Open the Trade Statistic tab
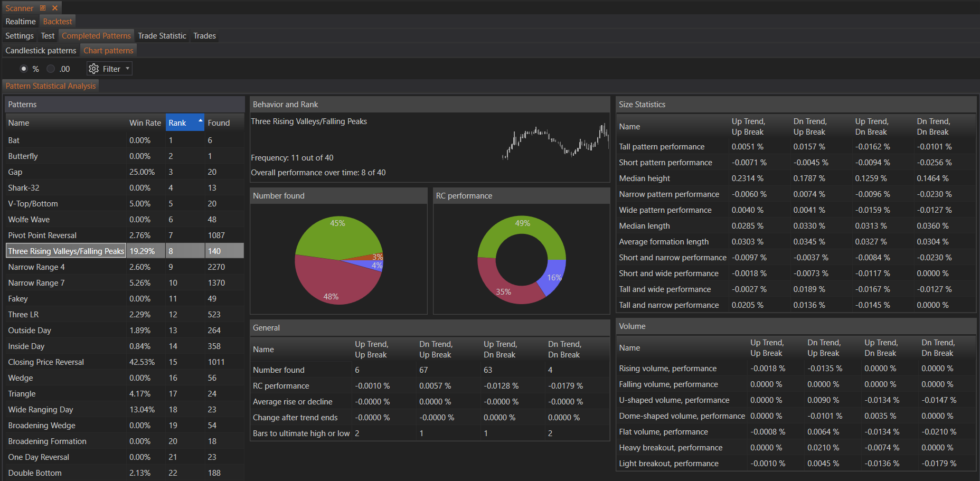Screen dimensions: 980x481 [x=162, y=36]
